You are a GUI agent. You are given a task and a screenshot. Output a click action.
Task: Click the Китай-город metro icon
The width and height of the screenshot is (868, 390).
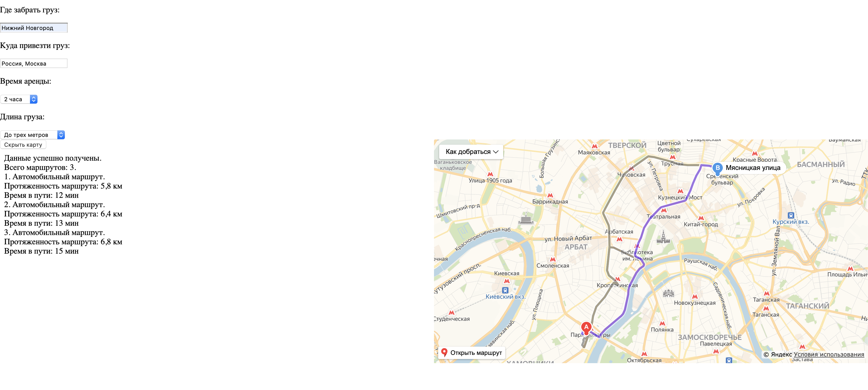(701, 218)
